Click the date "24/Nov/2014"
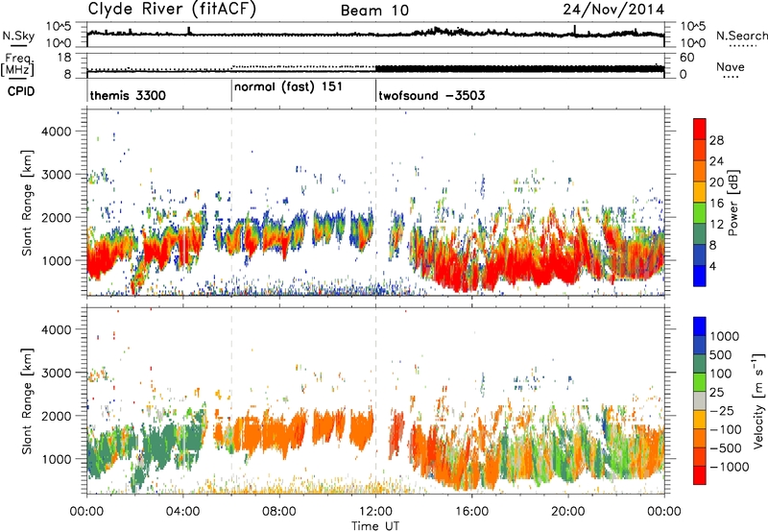The height and width of the screenshot is (532, 768). 613,10
